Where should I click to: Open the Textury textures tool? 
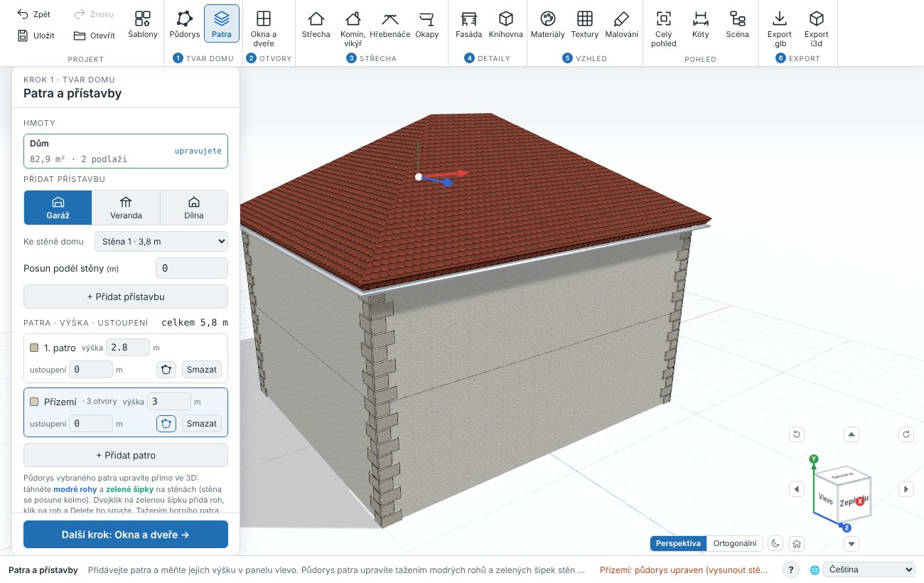pos(585,23)
